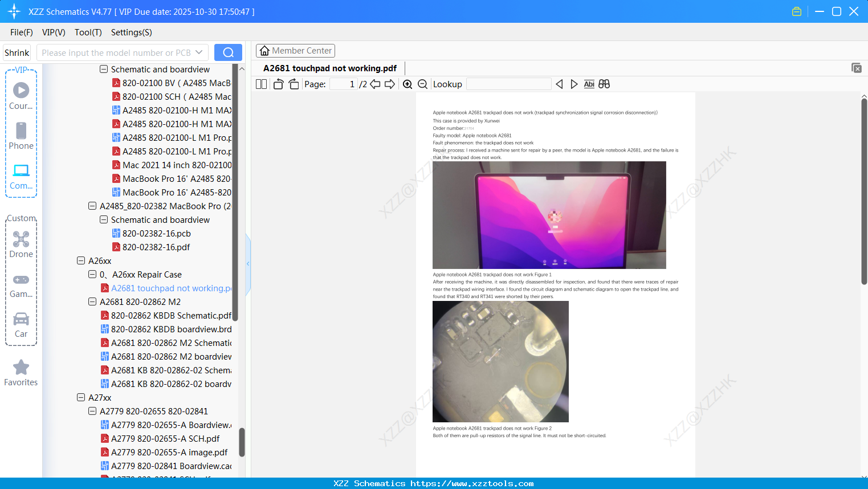Viewport: 868px width, 489px height.
Task: Open A2779 820-02655-A image.pdf
Action: pyautogui.click(x=164, y=452)
